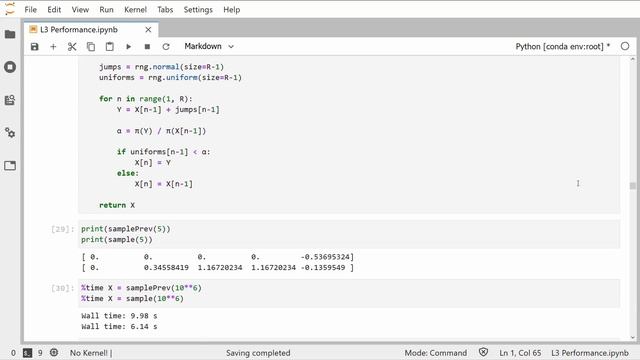Click the kernel sessions icon in status bar

click(x=54, y=352)
